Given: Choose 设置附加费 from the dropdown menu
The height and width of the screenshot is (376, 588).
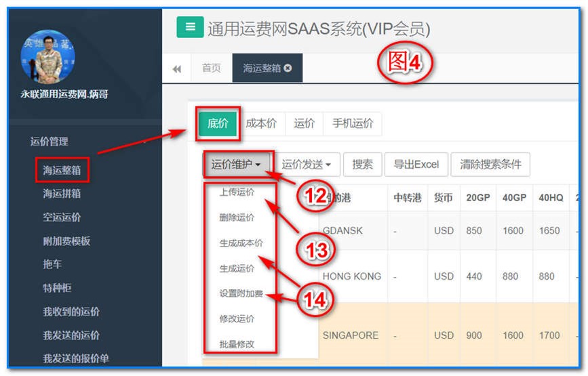Looking at the screenshot, I should click(x=241, y=293).
